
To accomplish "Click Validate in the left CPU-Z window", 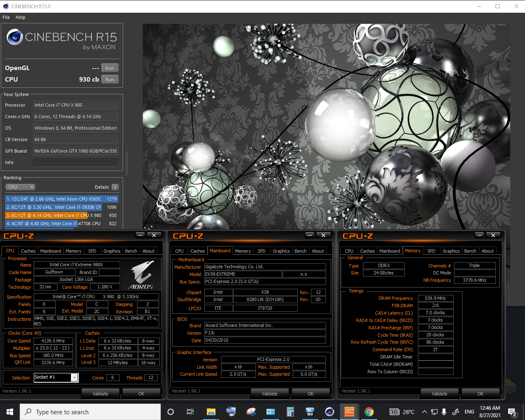I will point(100,394).
